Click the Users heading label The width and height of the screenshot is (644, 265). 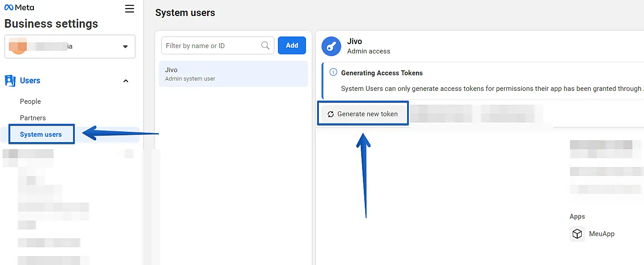click(30, 81)
